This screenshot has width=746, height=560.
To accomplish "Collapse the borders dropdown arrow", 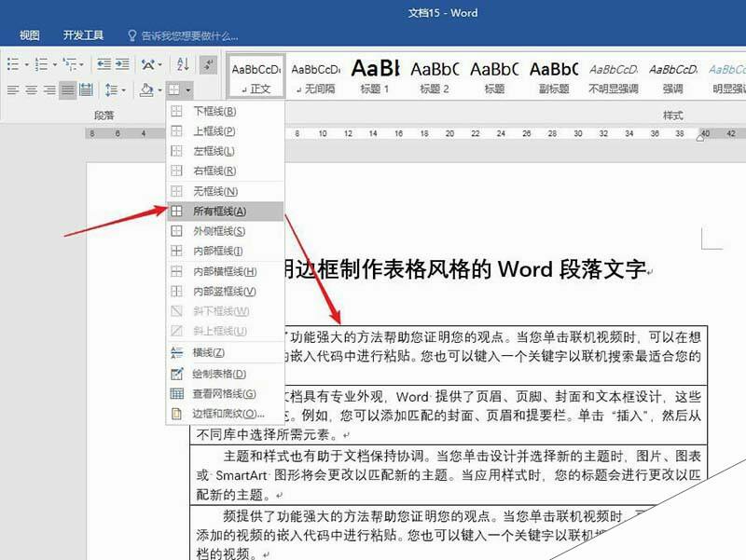I will coord(188,89).
